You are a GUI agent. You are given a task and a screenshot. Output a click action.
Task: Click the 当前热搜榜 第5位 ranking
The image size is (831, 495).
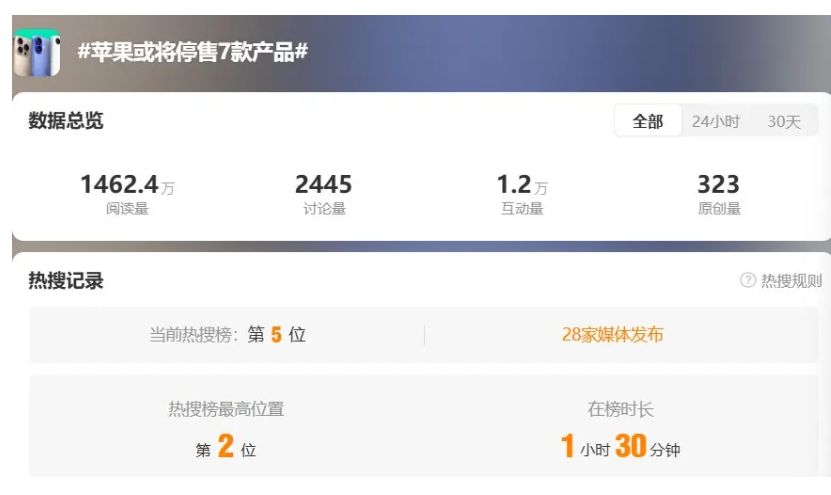[x=227, y=334]
